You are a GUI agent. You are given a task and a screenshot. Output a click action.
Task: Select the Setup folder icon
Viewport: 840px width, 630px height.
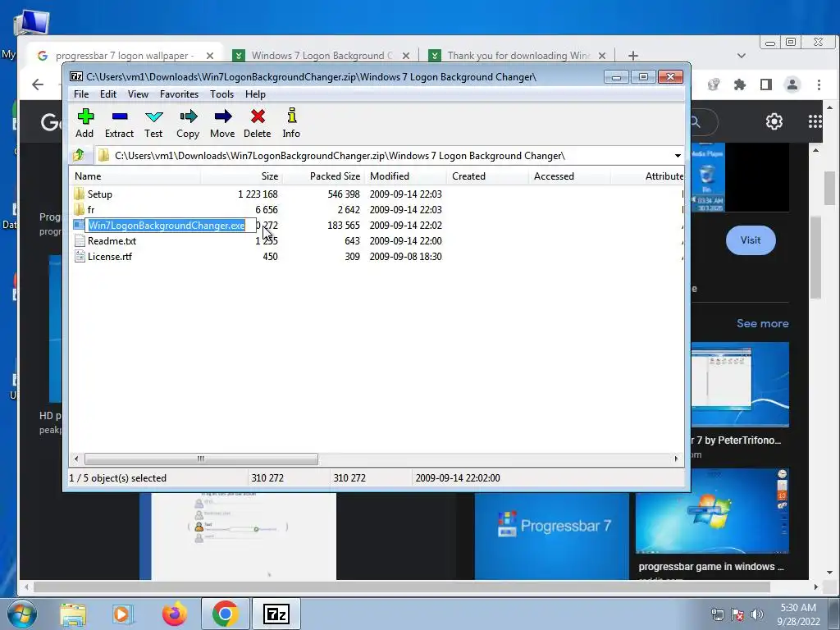[80, 194]
